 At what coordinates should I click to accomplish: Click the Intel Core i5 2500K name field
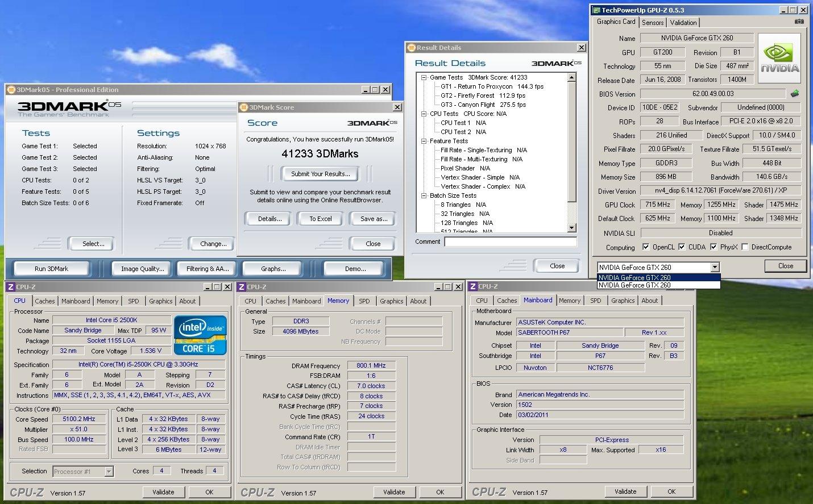[111, 320]
